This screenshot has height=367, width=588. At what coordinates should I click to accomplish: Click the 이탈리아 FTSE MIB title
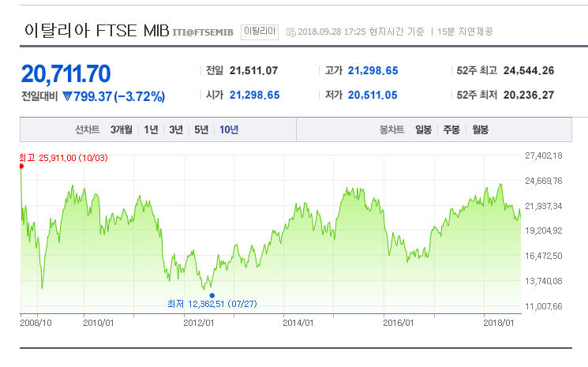tap(97, 30)
